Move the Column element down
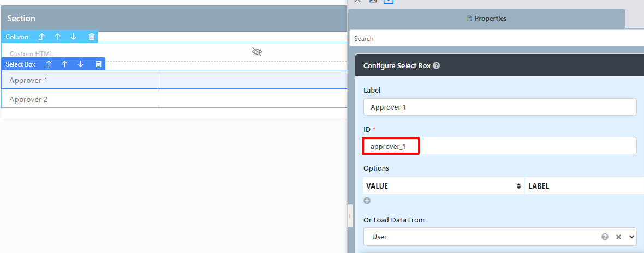The width and height of the screenshot is (644, 253). pyautogui.click(x=74, y=37)
